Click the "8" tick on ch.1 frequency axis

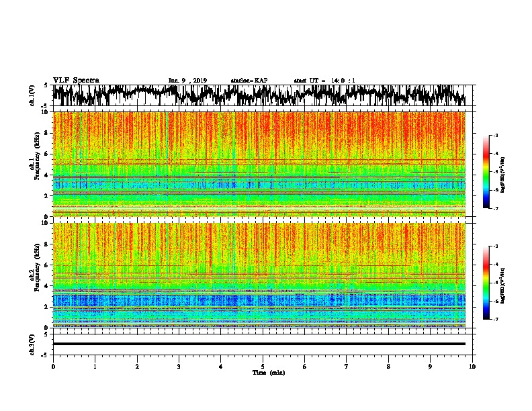pyautogui.click(x=46, y=133)
